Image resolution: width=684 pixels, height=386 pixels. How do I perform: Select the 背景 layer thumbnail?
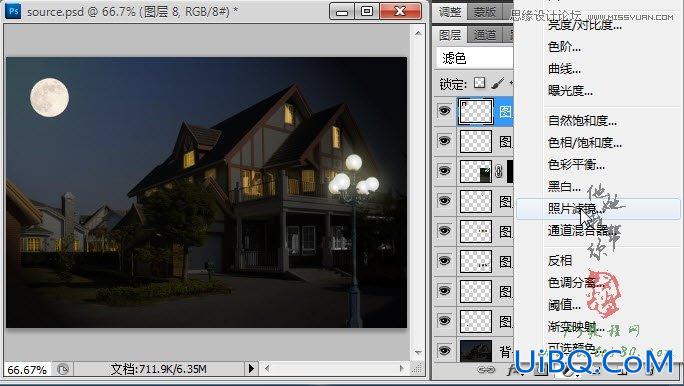[x=476, y=351]
